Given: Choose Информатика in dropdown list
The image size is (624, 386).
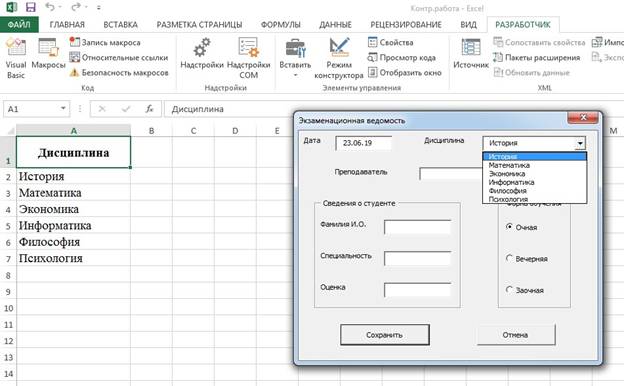Looking at the screenshot, I should (534, 182).
